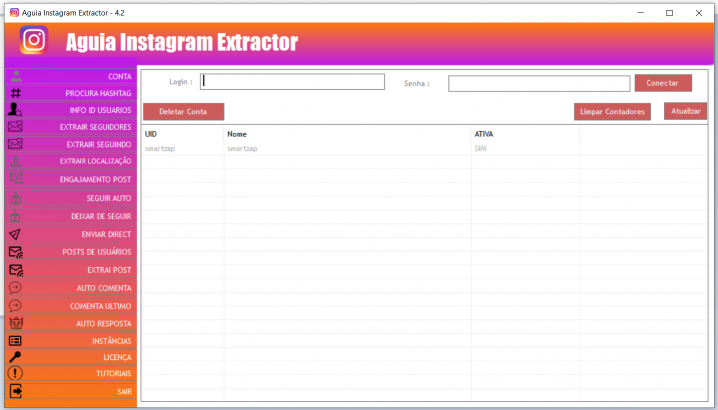Click the robot icon for Deixar de Seguir

15,216
